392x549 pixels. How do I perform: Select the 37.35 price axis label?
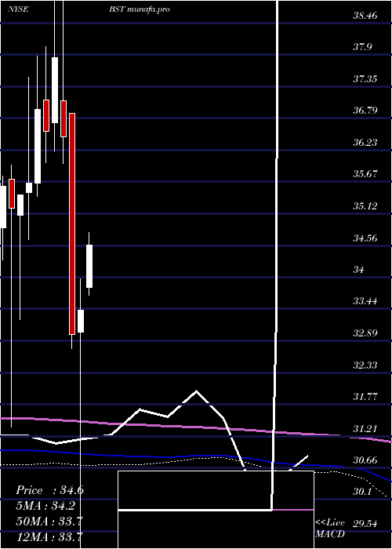[x=365, y=79]
